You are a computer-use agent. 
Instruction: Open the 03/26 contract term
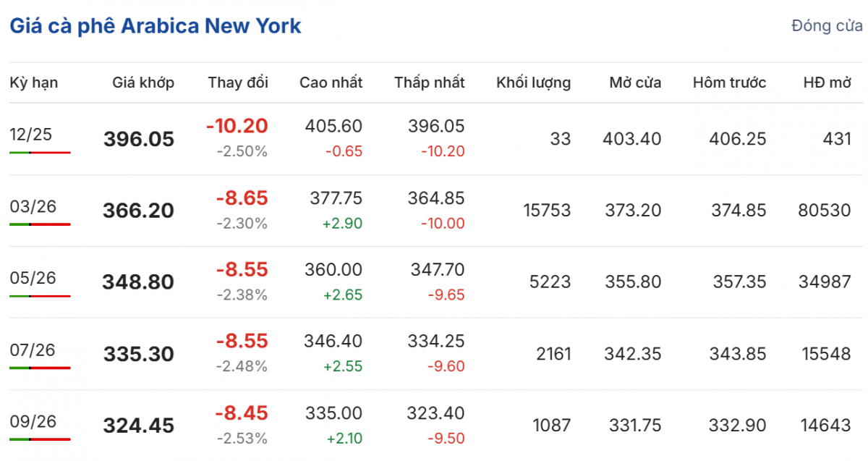tap(33, 206)
